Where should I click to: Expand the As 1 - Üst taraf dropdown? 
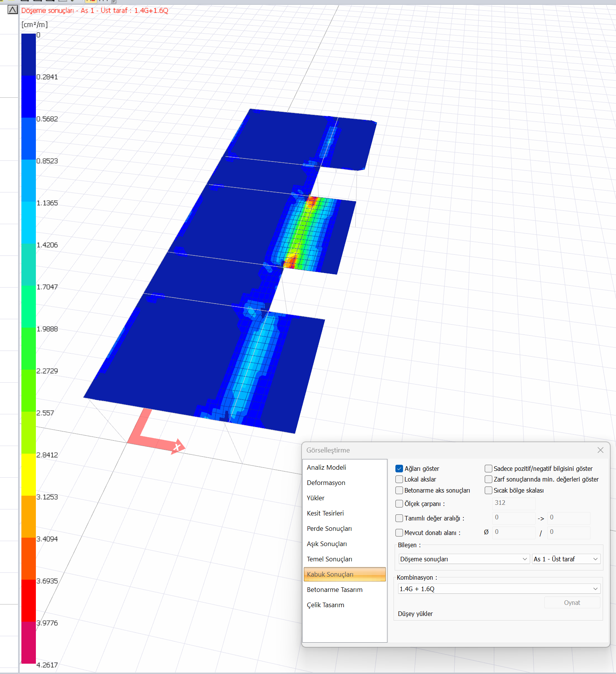tap(566, 559)
